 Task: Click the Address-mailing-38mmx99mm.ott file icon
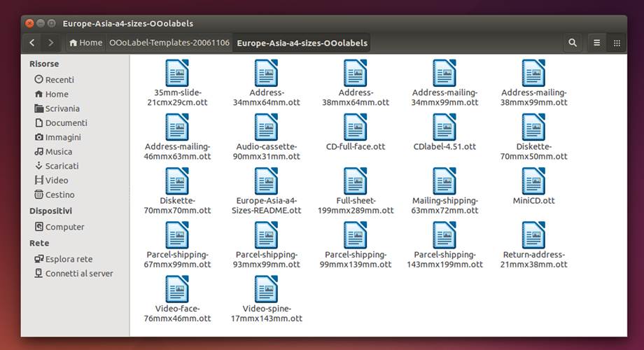tap(533, 73)
